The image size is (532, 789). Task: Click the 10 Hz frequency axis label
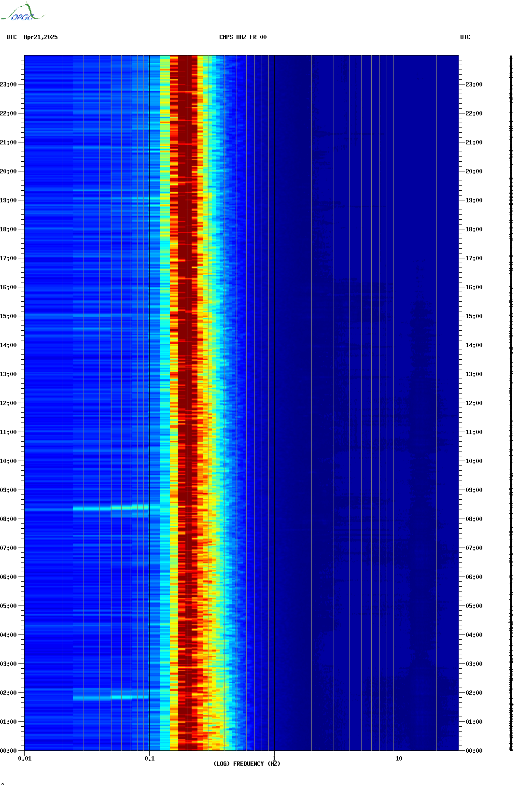pyautogui.click(x=399, y=759)
